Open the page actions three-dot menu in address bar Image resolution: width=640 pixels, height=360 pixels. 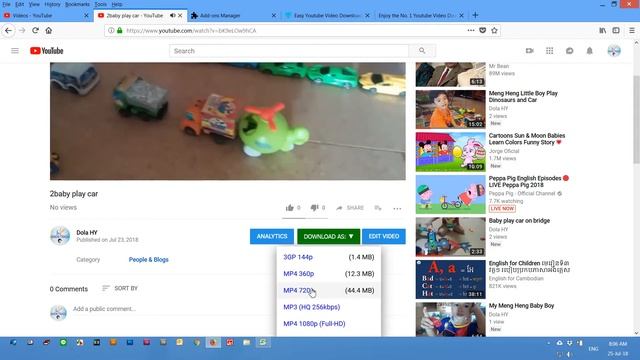pyautogui.click(x=471, y=31)
